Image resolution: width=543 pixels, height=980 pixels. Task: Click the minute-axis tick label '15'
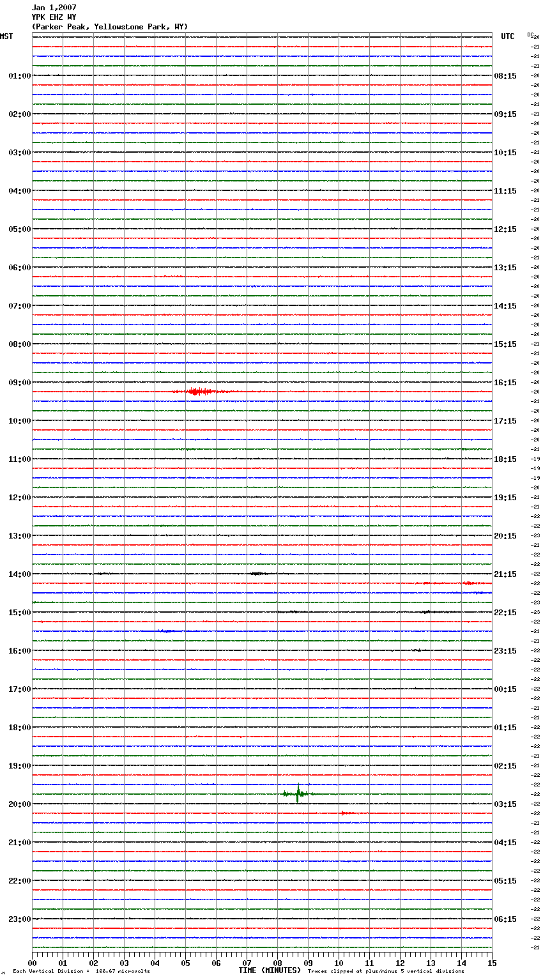coord(492,963)
